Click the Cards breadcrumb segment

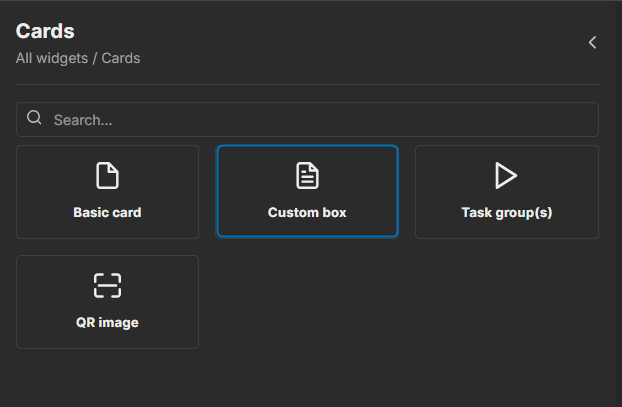[121, 58]
